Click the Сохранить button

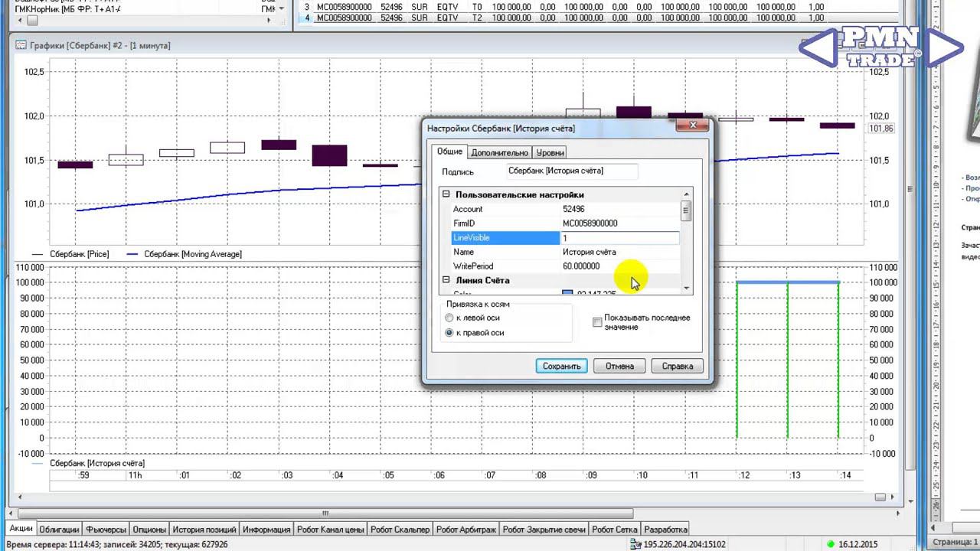click(561, 366)
